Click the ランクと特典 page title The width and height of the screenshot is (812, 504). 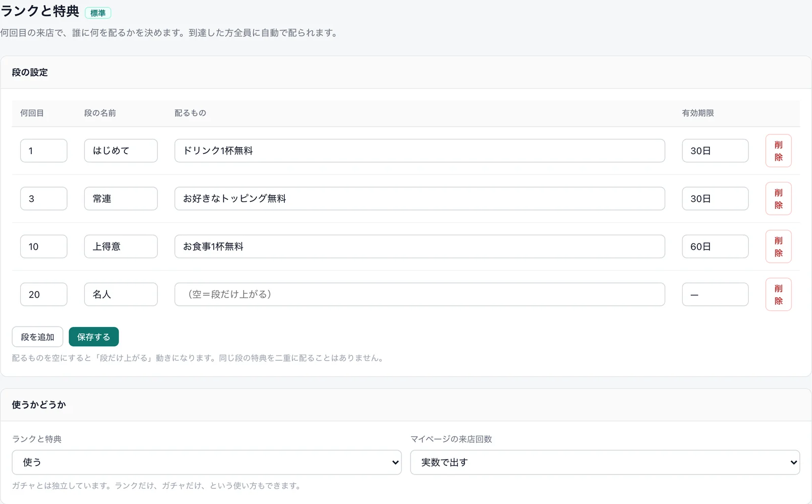coord(40,11)
